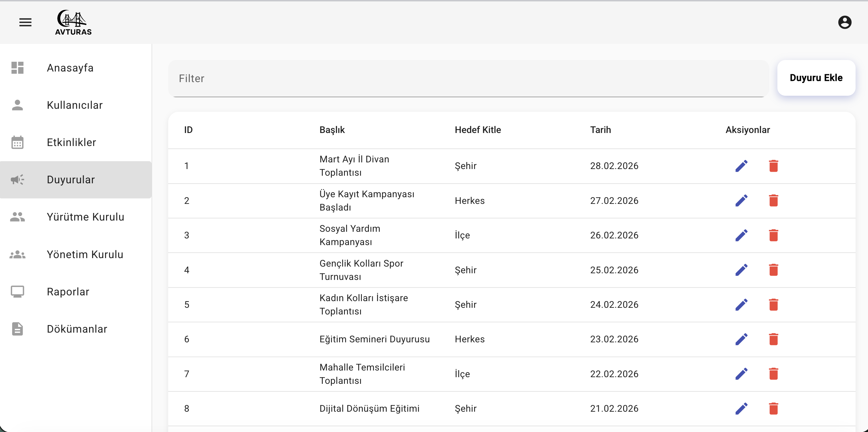Viewport: 868px width, 432px height.
Task: Delete the Gençlik Kolları Spor Turnuvası row
Action: [x=773, y=270]
